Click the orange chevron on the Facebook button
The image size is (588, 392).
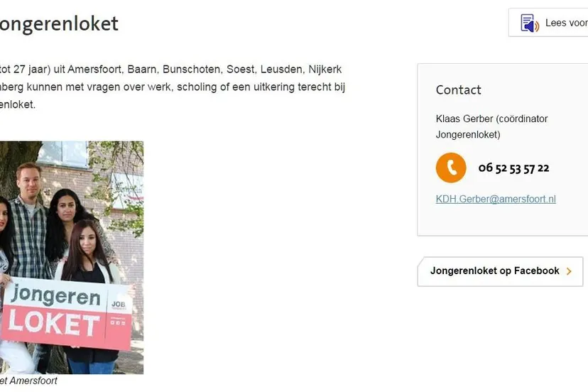(x=569, y=271)
